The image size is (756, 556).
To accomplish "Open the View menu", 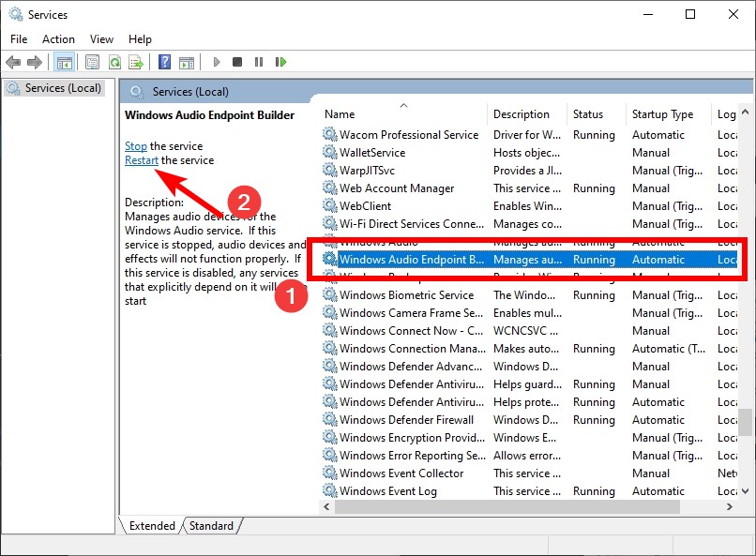I will [x=101, y=39].
